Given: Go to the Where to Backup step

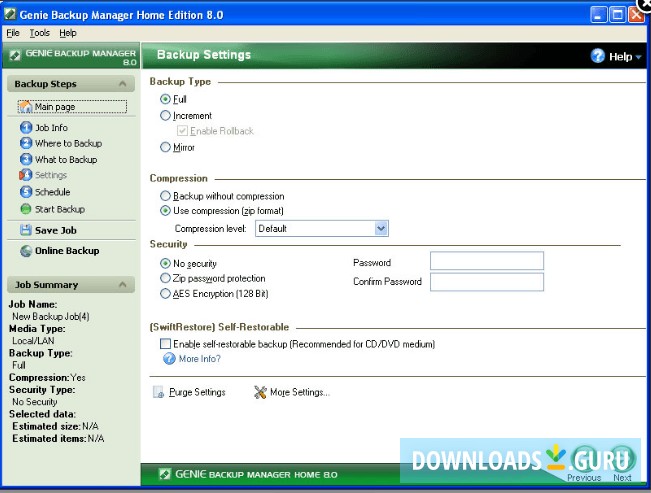Looking at the screenshot, I should 69,143.
